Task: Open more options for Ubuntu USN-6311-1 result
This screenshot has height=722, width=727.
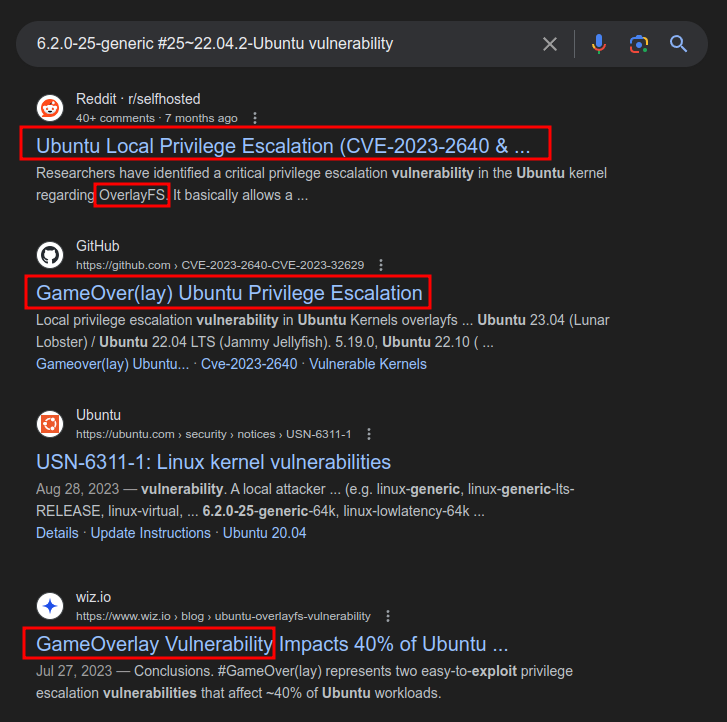Action: 369,434
